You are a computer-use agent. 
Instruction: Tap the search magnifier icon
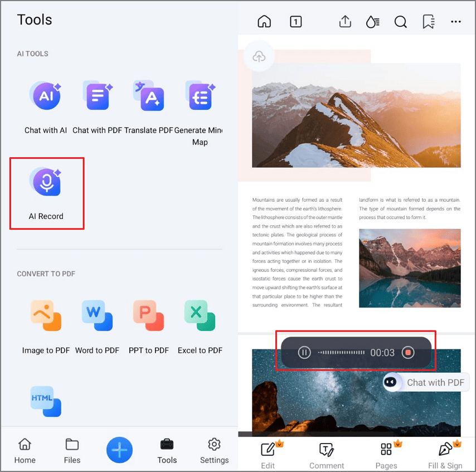[x=400, y=22]
